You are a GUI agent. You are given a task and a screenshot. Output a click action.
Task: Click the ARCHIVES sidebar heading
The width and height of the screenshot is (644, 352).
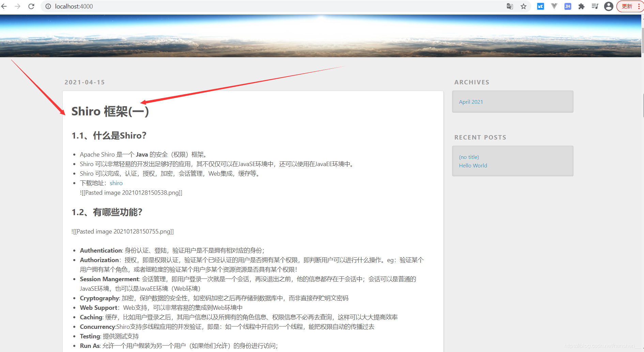472,82
